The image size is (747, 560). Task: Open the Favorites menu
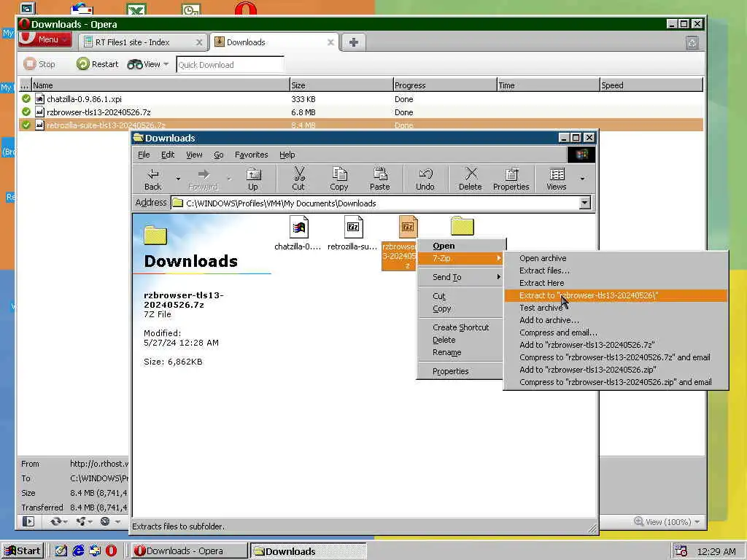(x=252, y=155)
